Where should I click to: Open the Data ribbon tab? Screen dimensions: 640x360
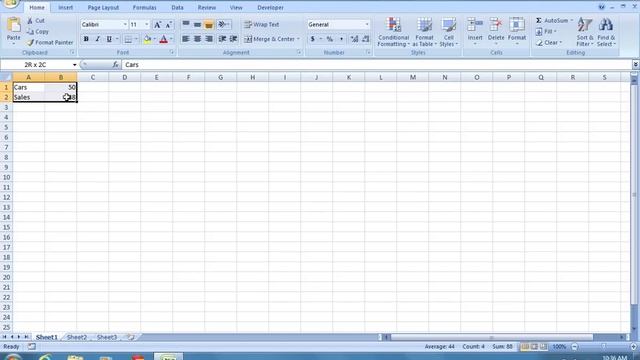tap(177, 7)
